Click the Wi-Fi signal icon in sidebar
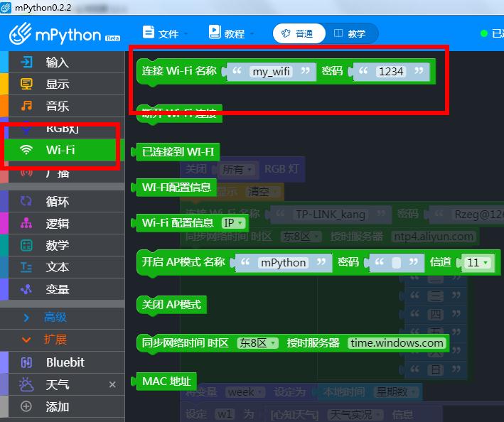Viewport: 504px width, 422px height. tap(26, 150)
